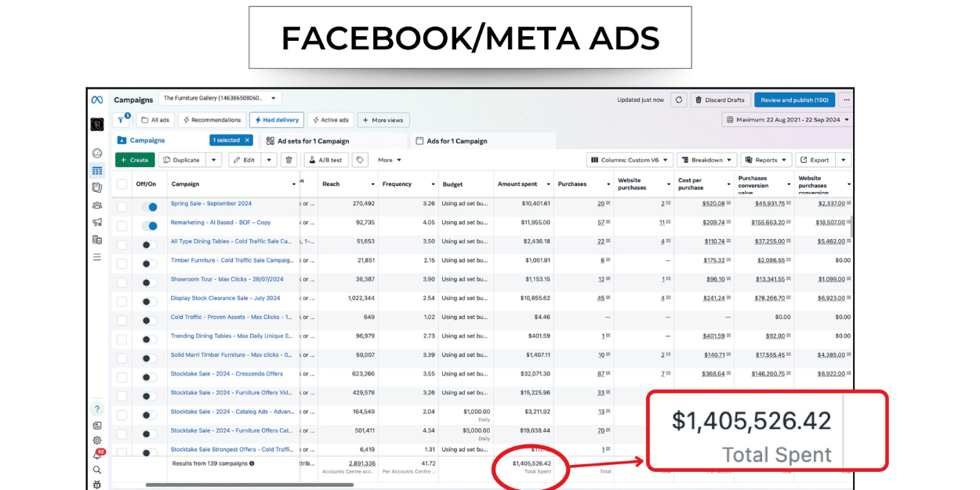Expand the Breakdown dropdown
This screenshot has width=980, height=490.
click(706, 160)
